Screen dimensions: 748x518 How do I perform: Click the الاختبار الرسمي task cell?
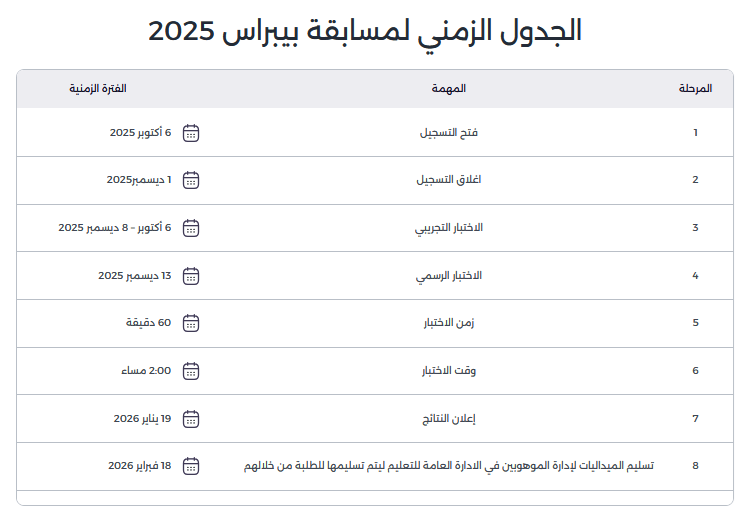[449, 275]
